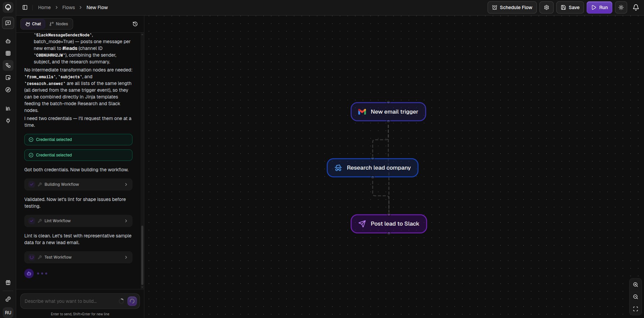The width and height of the screenshot is (644, 318).
Task: Click the Gmail icon on trigger node
Action: click(362, 112)
